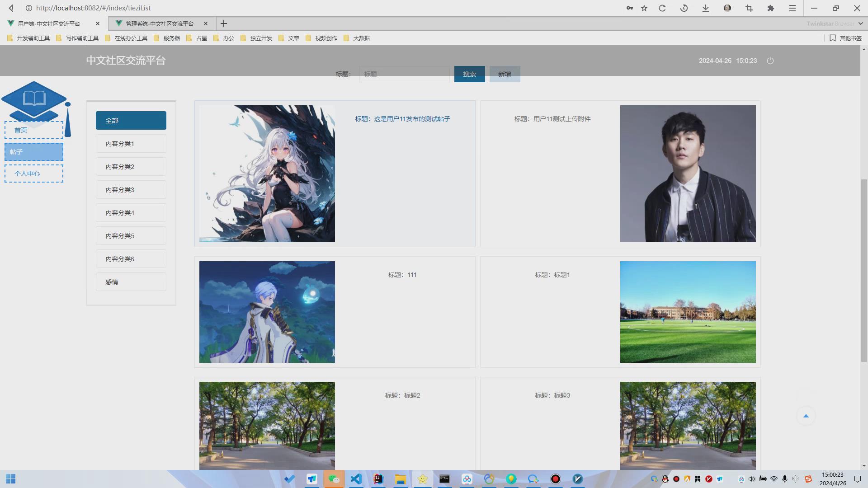The width and height of the screenshot is (868, 488).
Task: Expand the tab list dropdown chevron
Action: pos(861,23)
